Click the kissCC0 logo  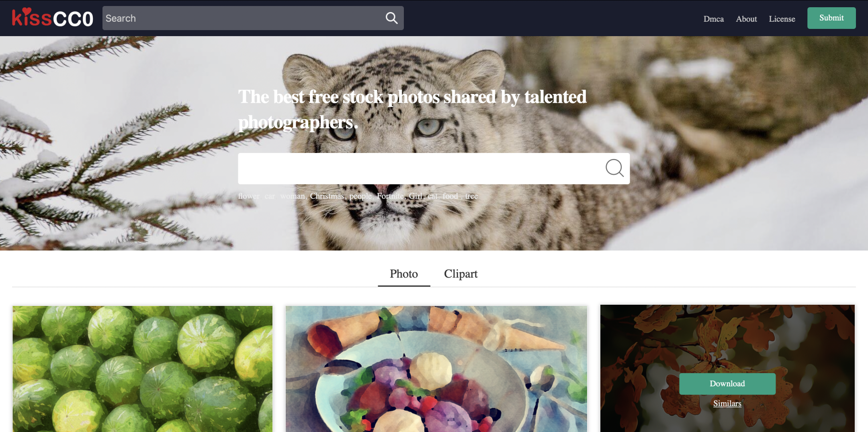tap(53, 18)
